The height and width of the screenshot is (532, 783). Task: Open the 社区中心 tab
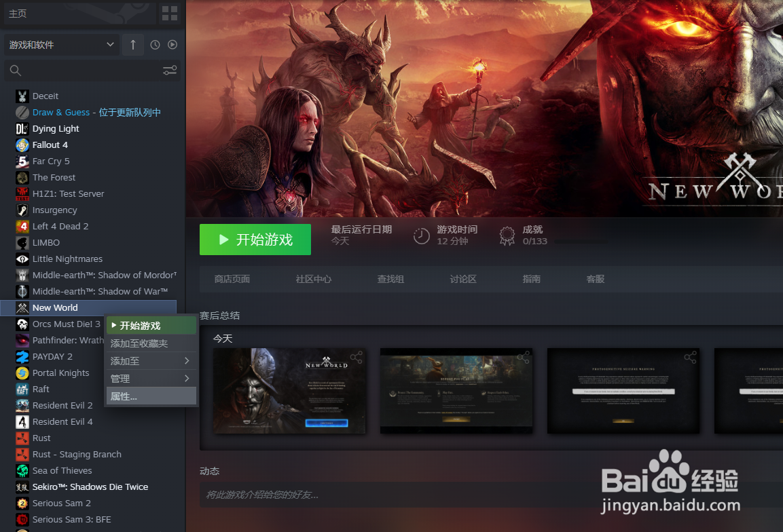pyautogui.click(x=314, y=279)
